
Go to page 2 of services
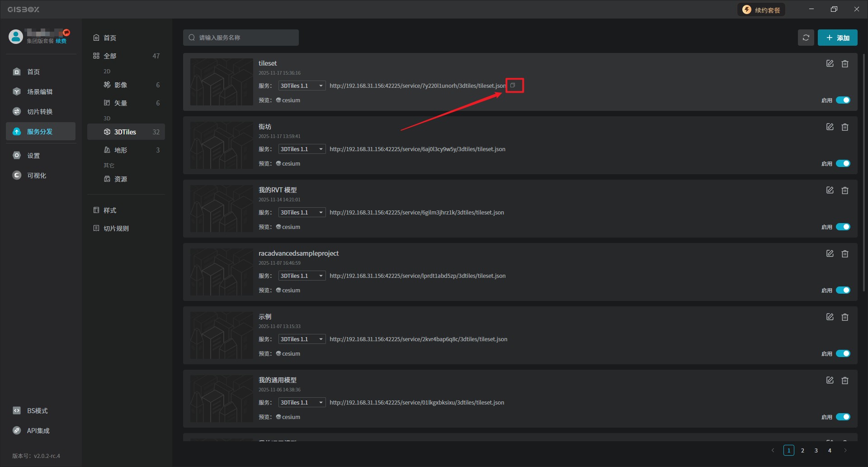pos(802,451)
